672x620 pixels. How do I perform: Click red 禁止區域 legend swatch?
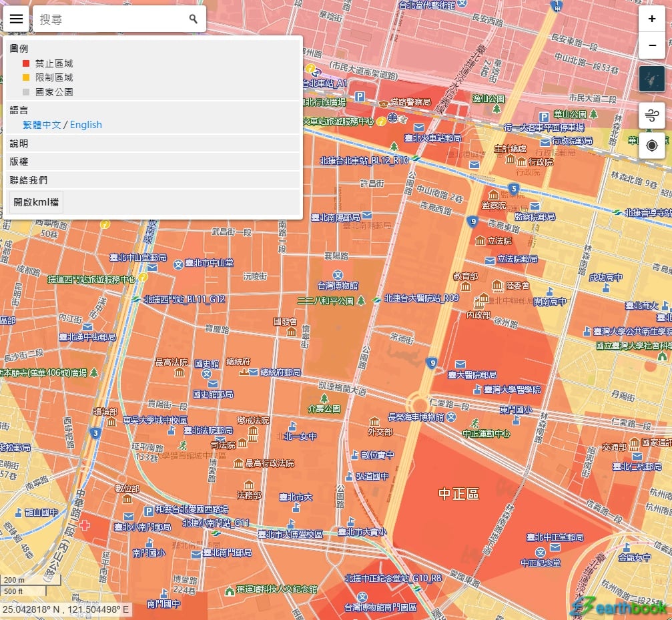(x=26, y=63)
